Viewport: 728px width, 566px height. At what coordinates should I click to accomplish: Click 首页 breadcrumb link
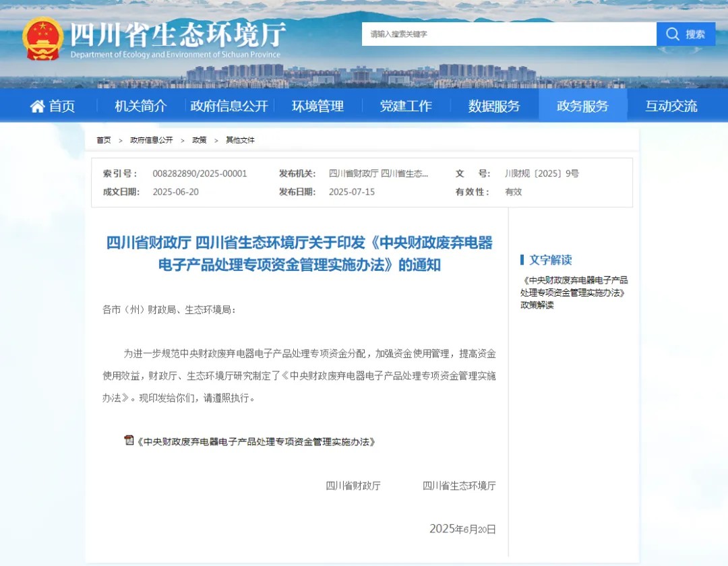104,140
